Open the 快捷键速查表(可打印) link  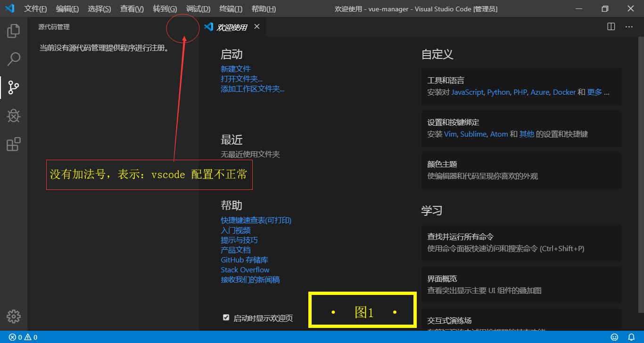[256, 220]
